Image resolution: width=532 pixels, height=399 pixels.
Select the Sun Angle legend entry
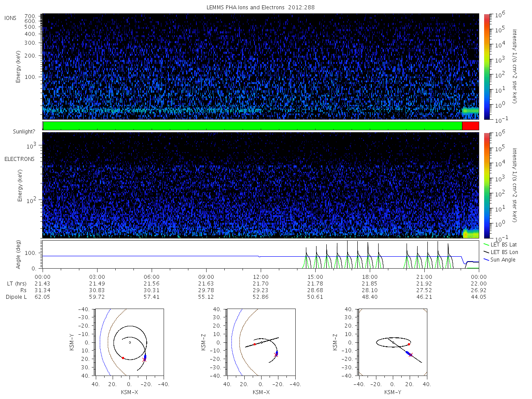point(502,259)
